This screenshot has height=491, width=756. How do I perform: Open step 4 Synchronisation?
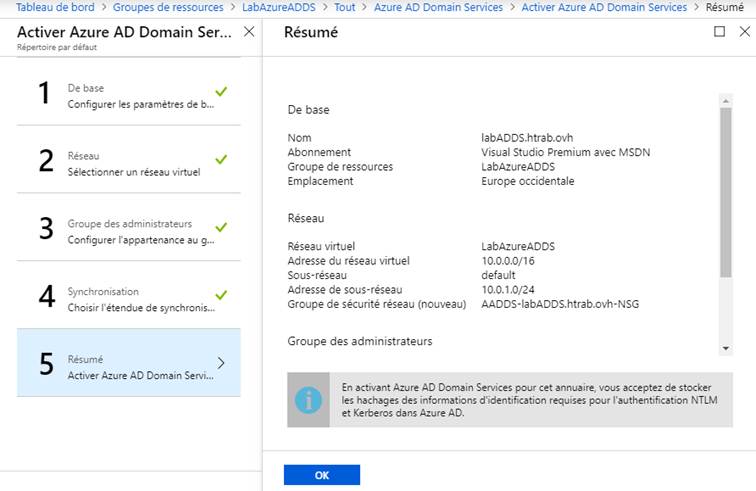coord(129,295)
